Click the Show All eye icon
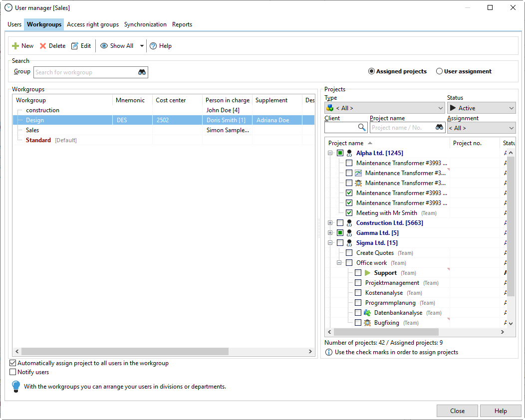525x420 pixels. point(104,46)
